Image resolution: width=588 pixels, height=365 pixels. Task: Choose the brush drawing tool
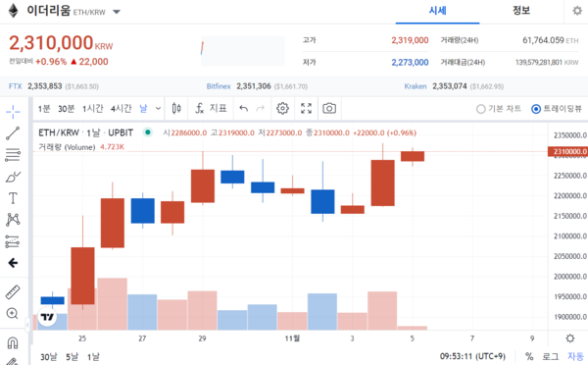[13, 177]
